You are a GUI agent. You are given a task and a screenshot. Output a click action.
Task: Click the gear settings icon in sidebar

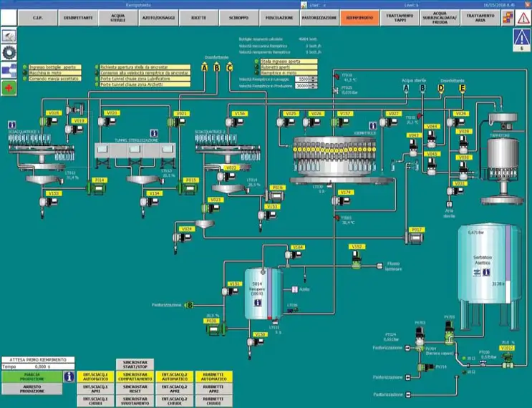pos(10,52)
